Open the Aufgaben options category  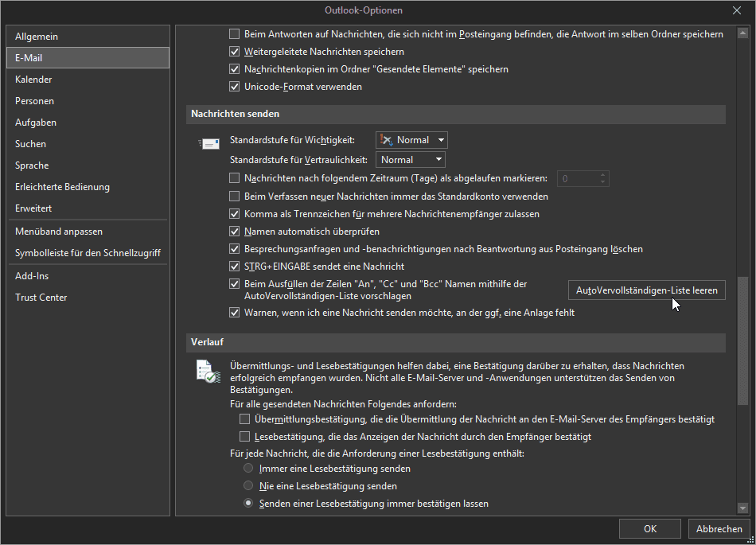point(88,123)
